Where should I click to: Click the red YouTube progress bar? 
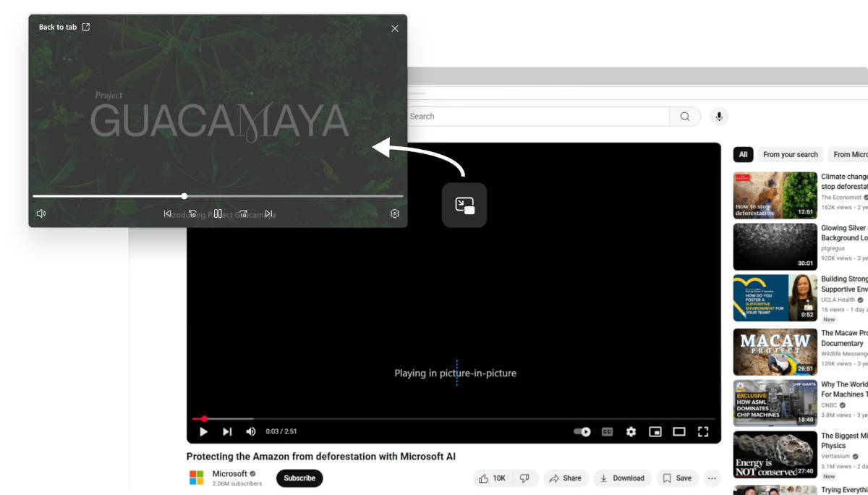pyautogui.click(x=454, y=418)
